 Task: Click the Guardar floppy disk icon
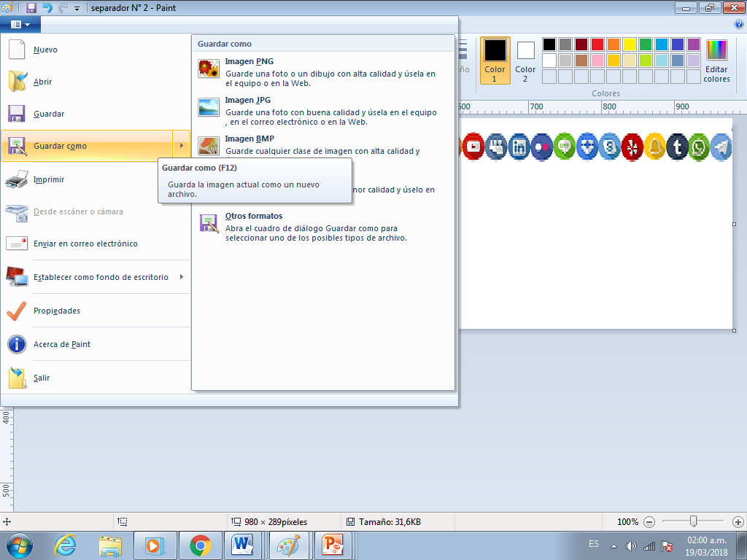coord(17,114)
